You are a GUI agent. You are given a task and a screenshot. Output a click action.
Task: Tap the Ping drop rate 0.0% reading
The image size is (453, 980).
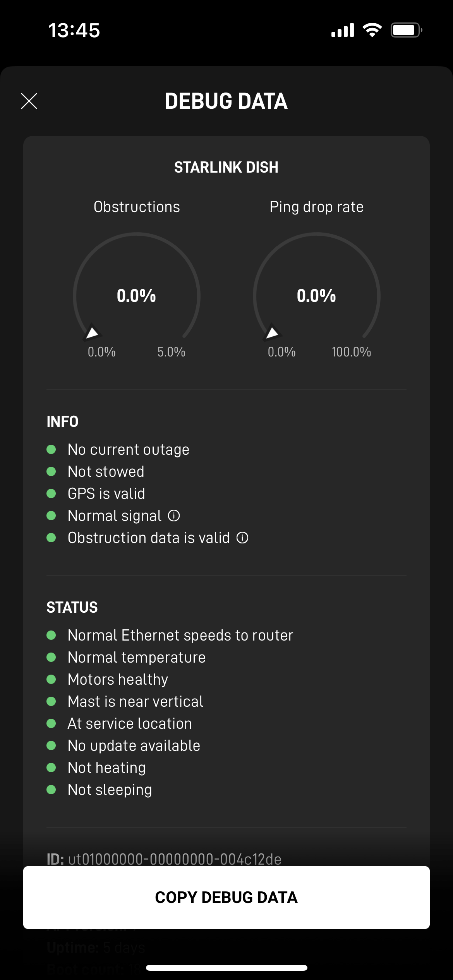coord(316,296)
